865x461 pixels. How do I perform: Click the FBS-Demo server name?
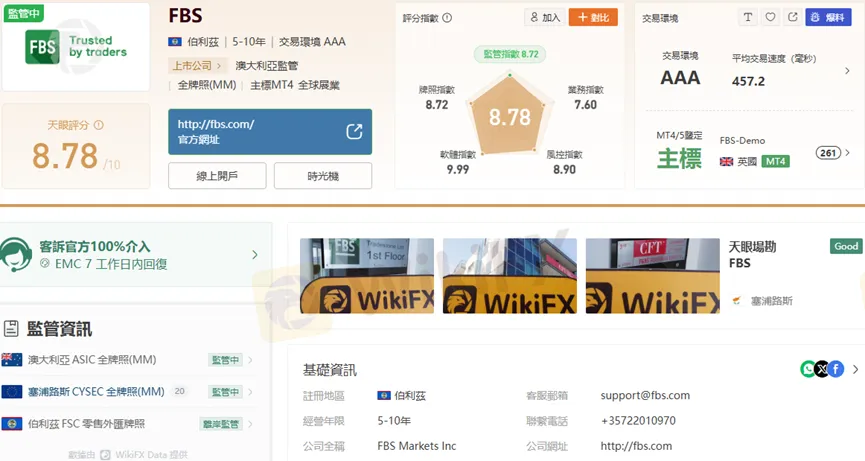point(743,141)
